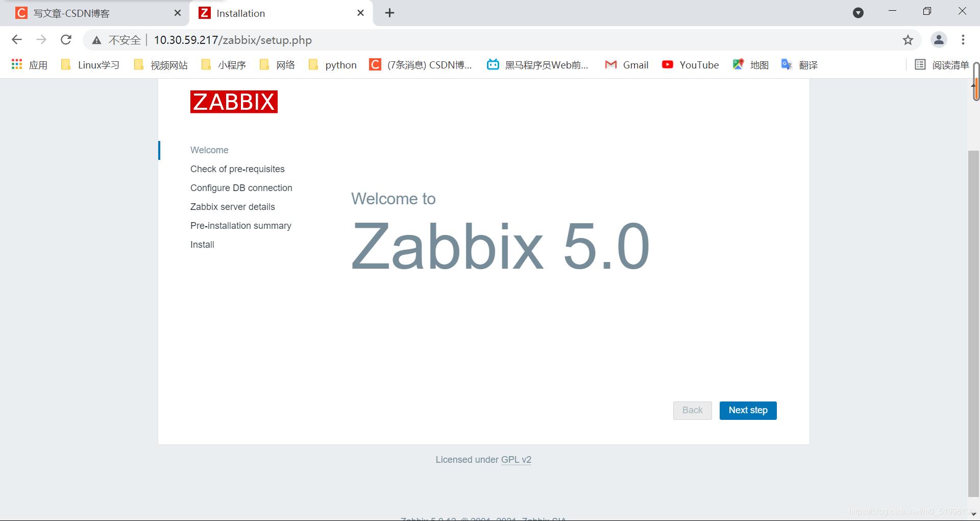Select Pre-installation summary step
This screenshot has width=980, height=521.
(240, 226)
